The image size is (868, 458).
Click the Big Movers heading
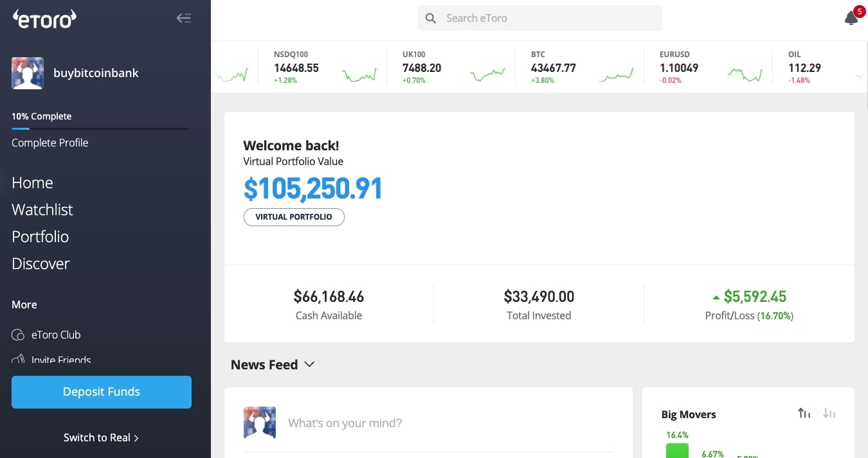689,414
